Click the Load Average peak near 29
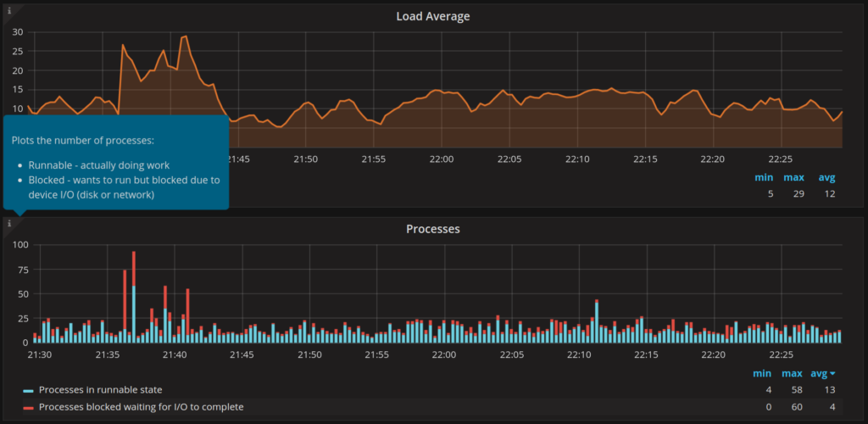The image size is (868, 424). [x=186, y=36]
